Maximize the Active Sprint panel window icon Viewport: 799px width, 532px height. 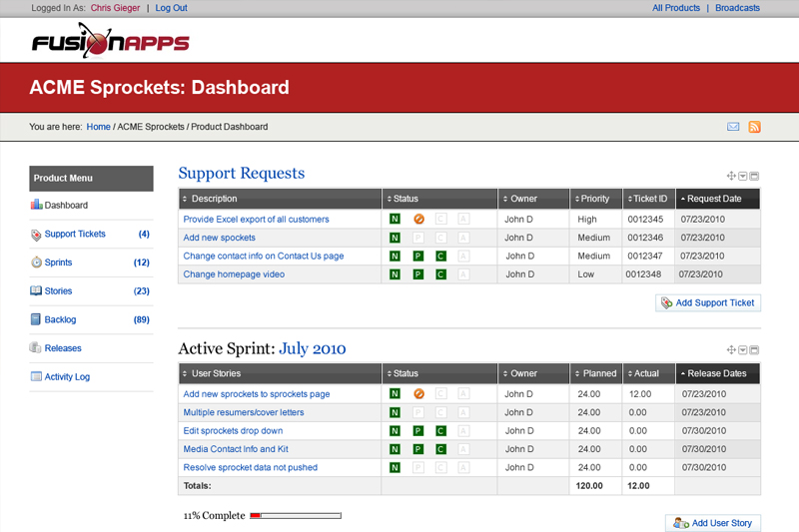coord(755,350)
